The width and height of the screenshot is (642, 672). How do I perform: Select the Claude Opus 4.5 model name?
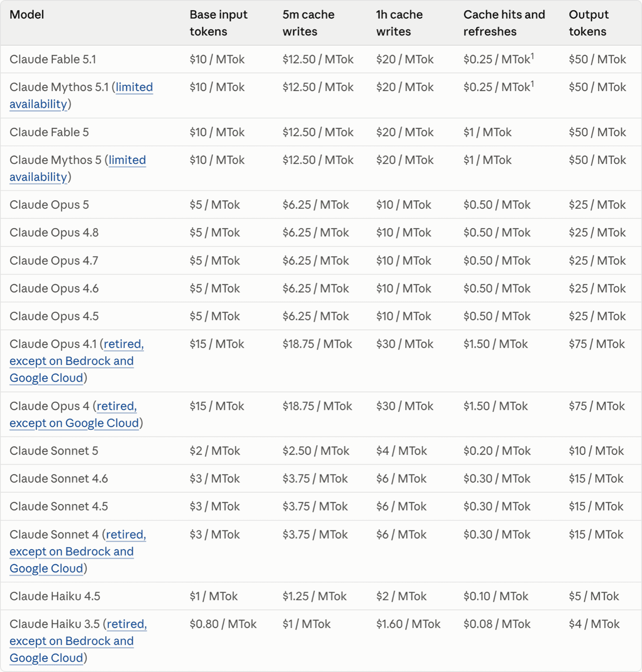click(54, 316)
